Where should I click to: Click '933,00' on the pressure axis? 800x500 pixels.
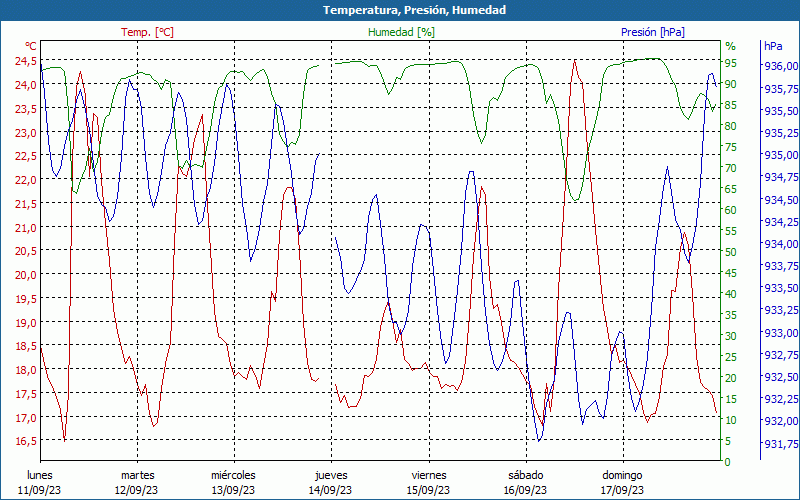coord(781,333)
